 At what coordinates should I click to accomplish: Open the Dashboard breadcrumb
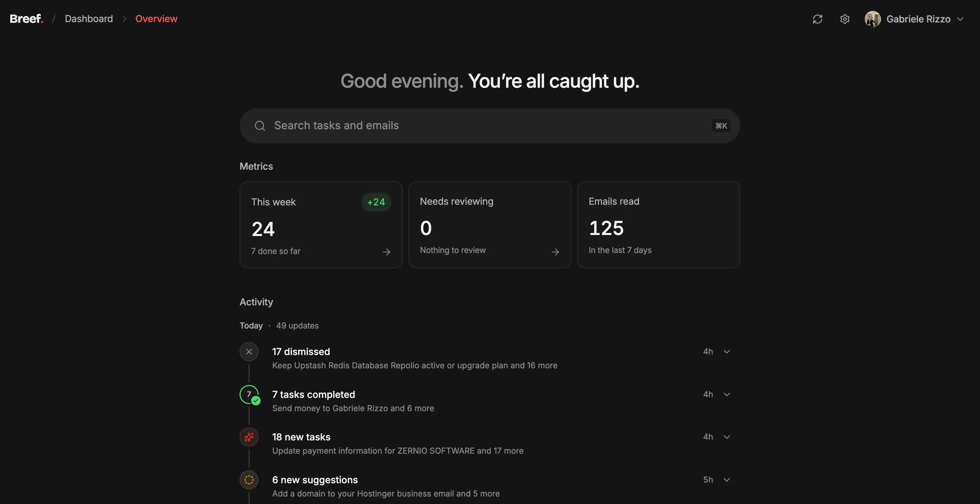[88, 19]
